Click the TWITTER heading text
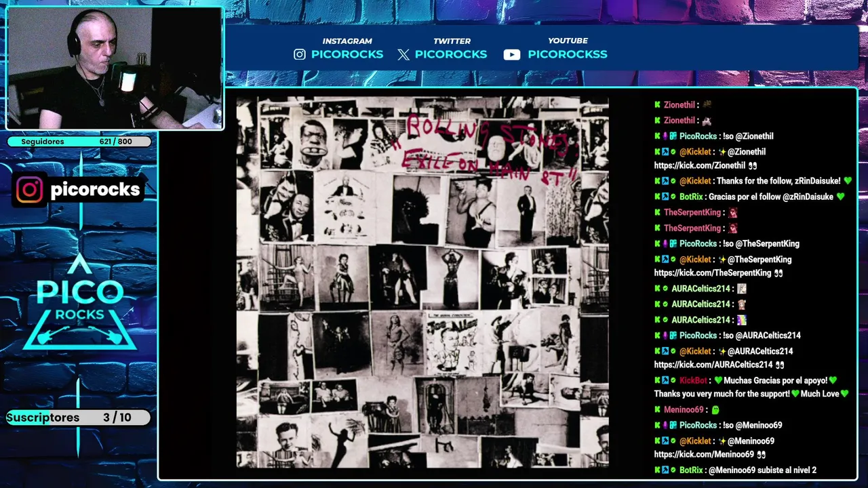Image resolution: width=868 pixels, height=488 pixels. (452, 41)
